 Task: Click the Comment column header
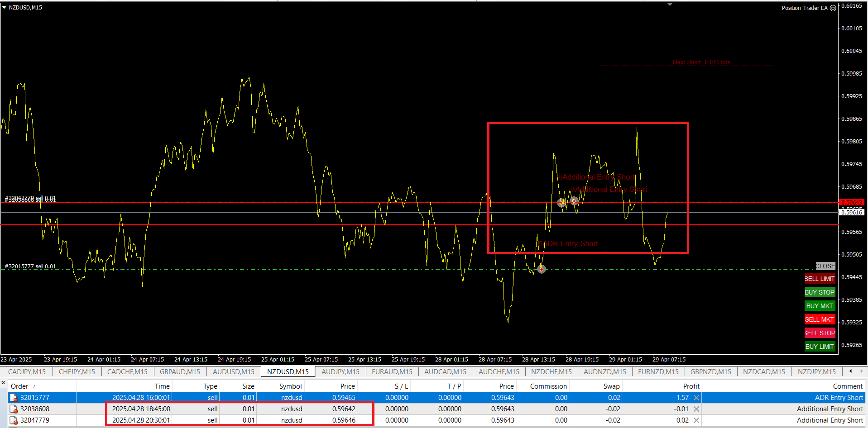click(x=784, y=386)
